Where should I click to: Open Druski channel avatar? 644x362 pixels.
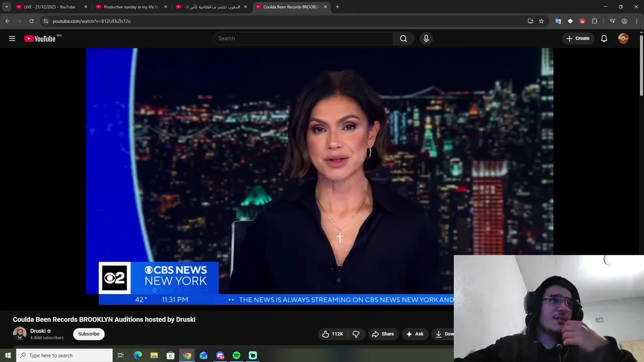[20, 334]
